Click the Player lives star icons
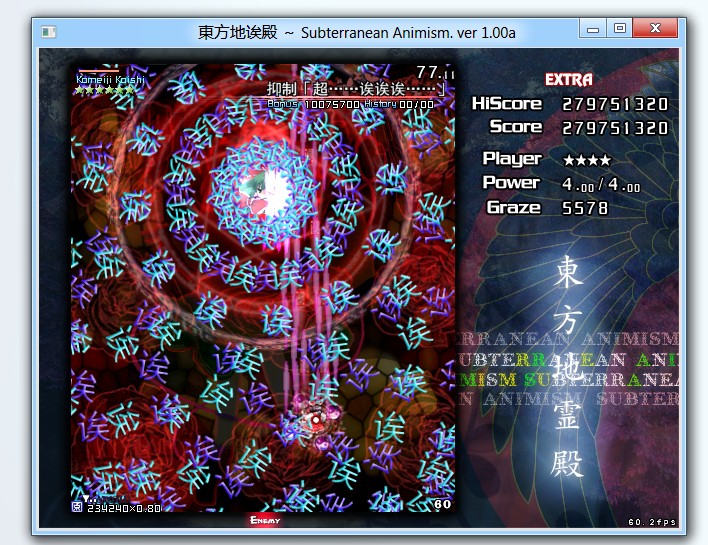This screenshot has width=708, height=545. pos(587,160)
